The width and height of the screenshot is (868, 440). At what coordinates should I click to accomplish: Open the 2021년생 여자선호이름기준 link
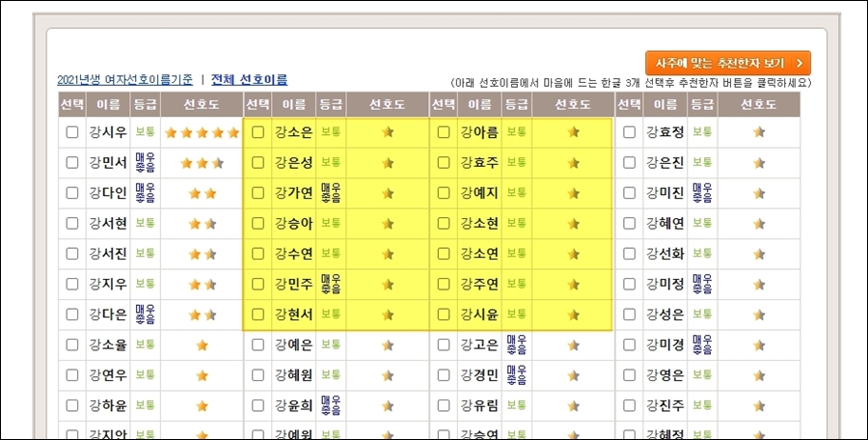[125, 80]
